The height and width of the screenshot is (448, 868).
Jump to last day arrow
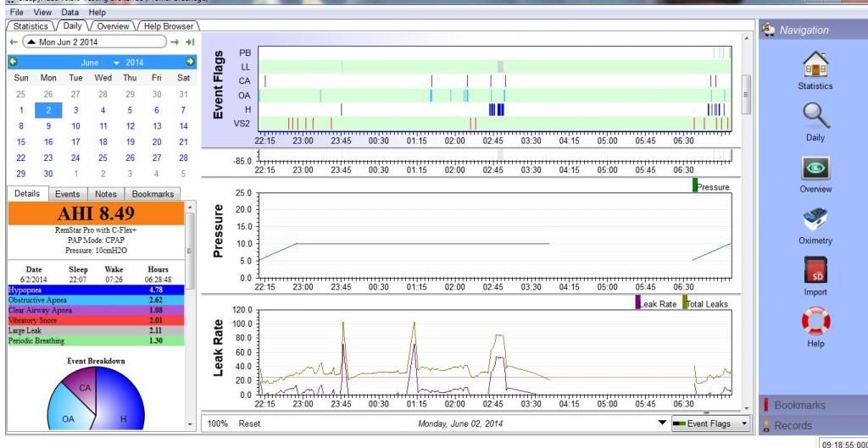click(190, 42)
